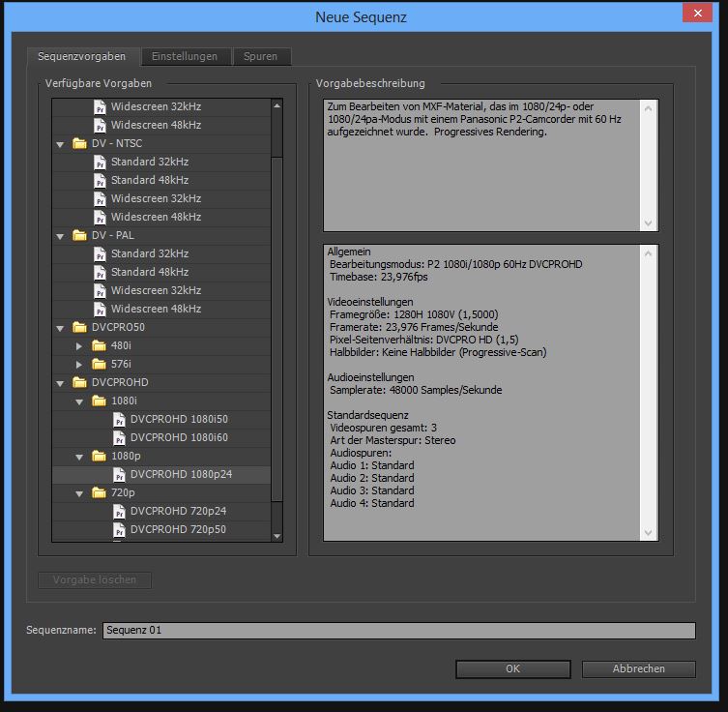The width and height of the screenshot is (728, 712).
Task: Click the Sequenzname input field
Action: (399, 631)
